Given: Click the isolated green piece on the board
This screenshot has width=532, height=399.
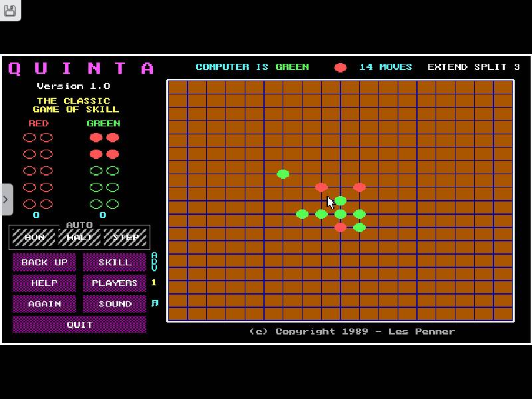Looking at the screenshot, I should click(283, 174).
